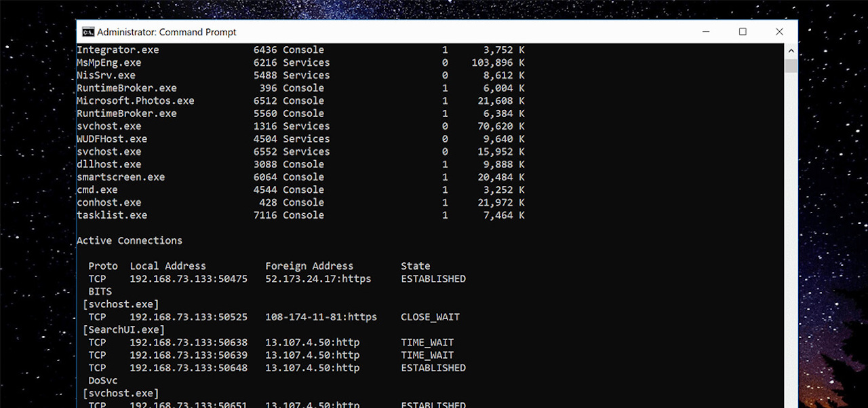Click the DoSvc service label
This screenshot has height=408, width=868.
102,379
